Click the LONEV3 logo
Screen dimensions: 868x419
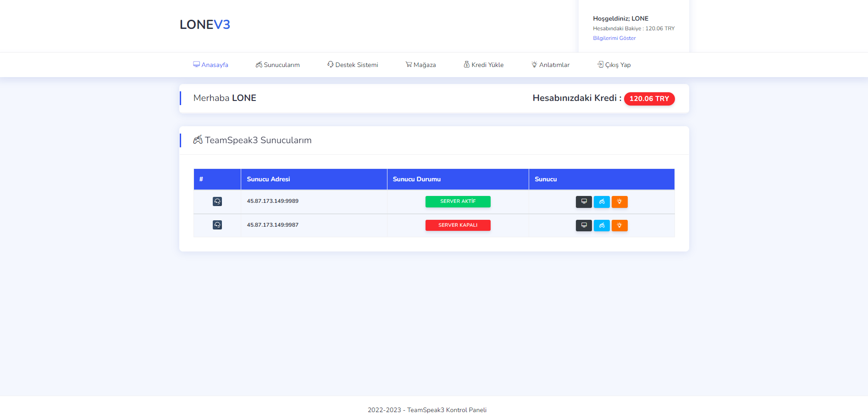click(205, 25)
